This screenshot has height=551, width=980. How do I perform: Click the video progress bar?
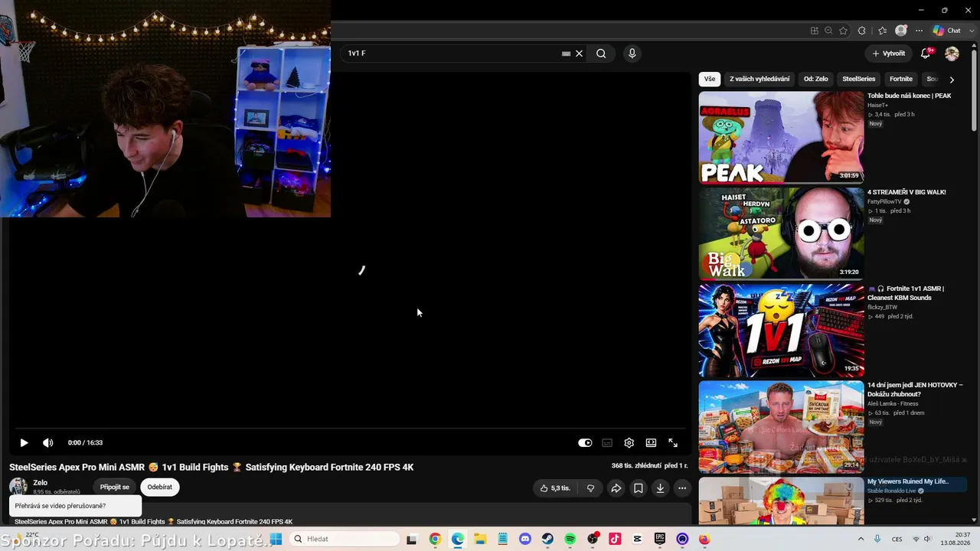(351, 429)
